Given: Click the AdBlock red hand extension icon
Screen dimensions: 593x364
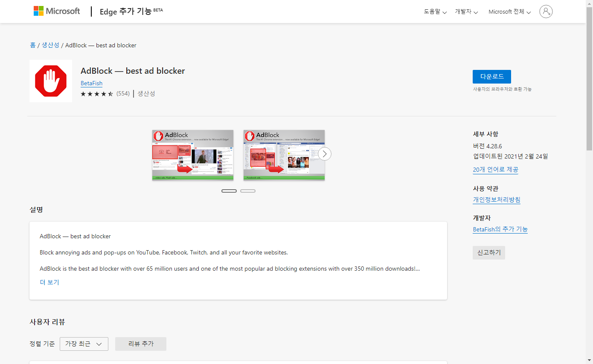Looking at the screenshot, I should (51, 81).
